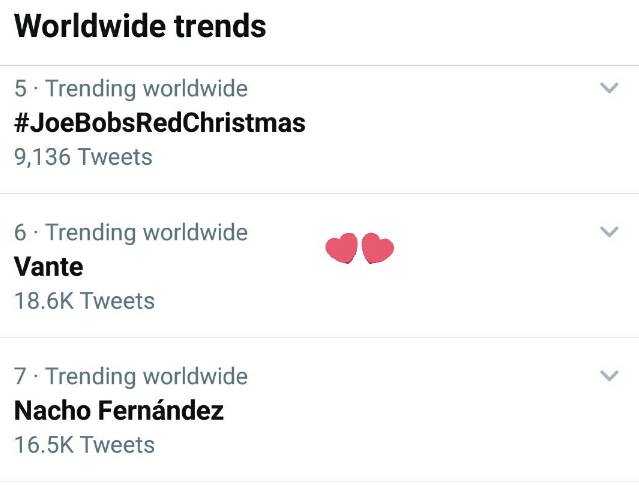
Task: Open the #JoeBobsRedChristmas hashtag
Action: pyautogui.click(x=160, y=123)
